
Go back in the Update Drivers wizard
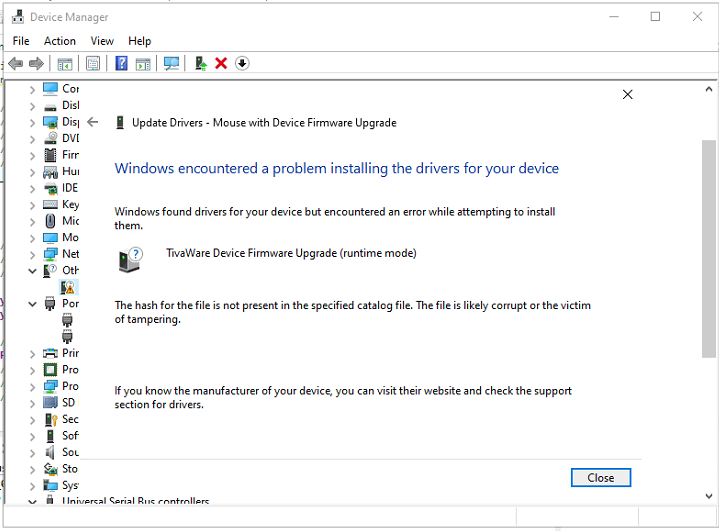pyautogui.click(x=93, y=122)
